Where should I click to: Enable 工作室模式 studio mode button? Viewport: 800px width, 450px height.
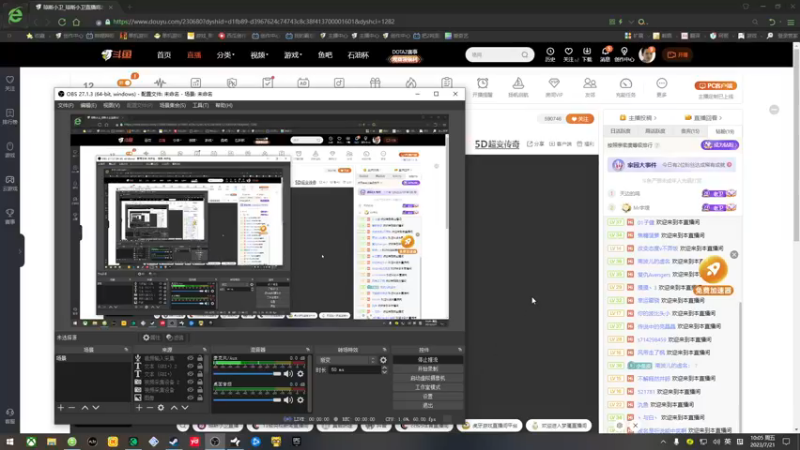coord(428,387)
